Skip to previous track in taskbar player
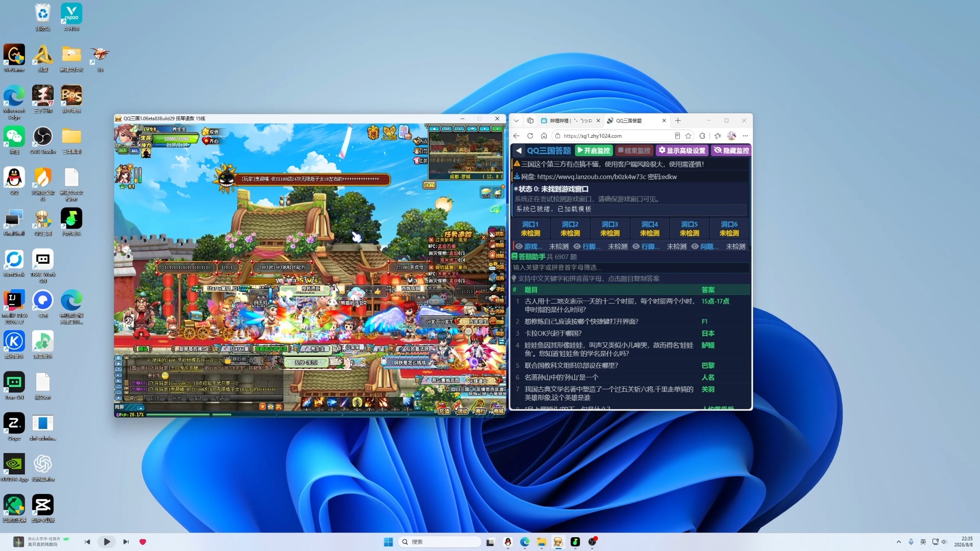The image size is (980, 551). (87, 542)
